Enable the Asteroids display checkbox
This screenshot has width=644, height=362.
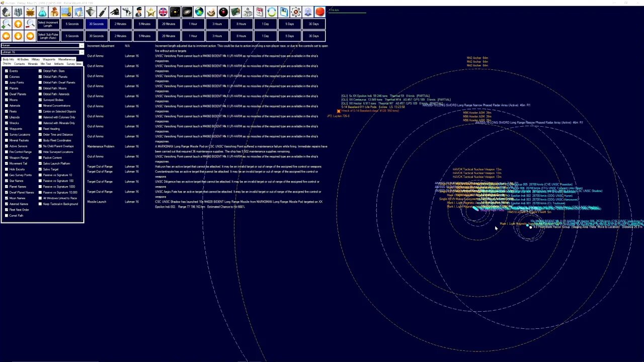7,106
